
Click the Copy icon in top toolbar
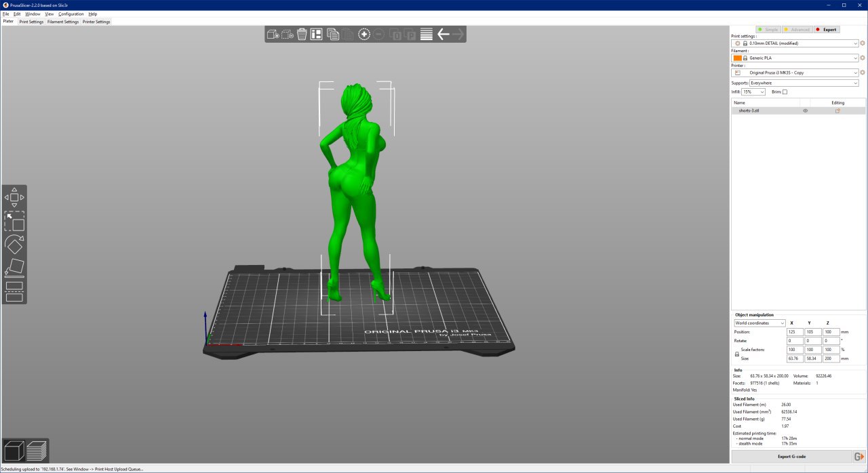(x=332, y=34)
